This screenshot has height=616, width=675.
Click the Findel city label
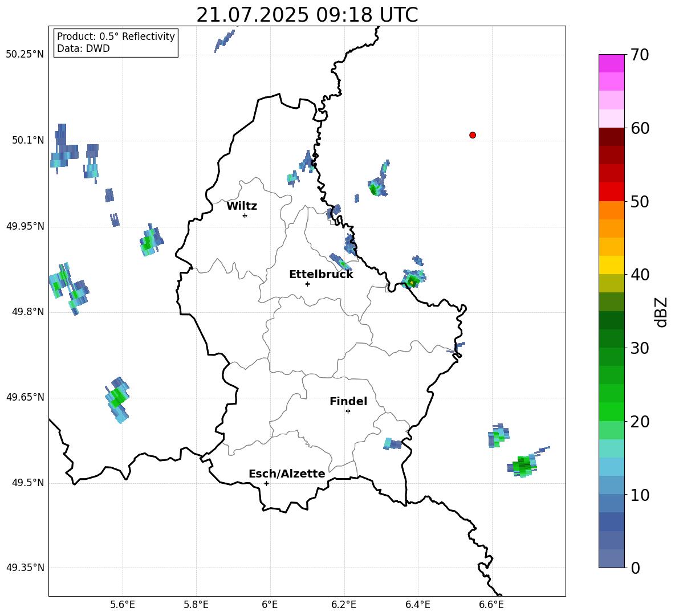click(348, 401)
